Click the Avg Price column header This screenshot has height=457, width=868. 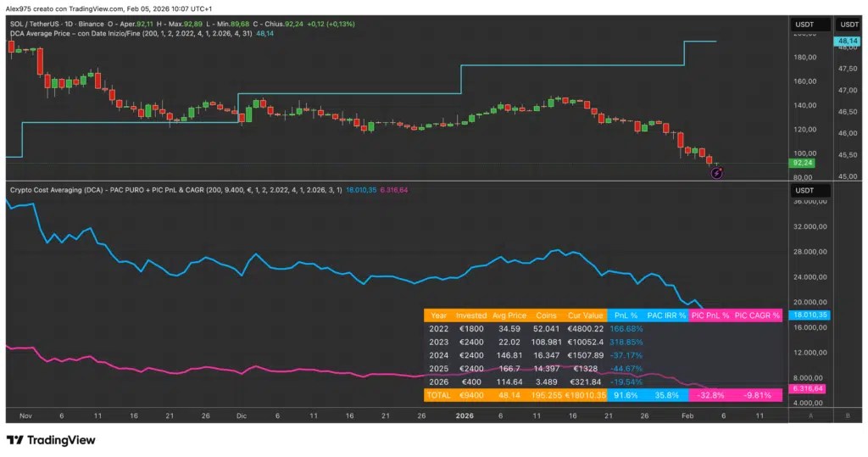click(x=509, y=315)
